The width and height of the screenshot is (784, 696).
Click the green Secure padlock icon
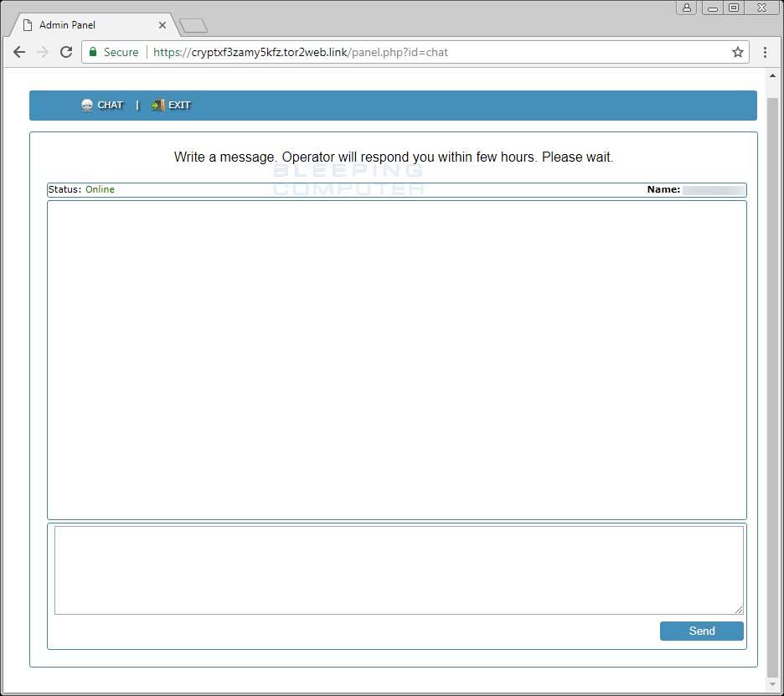94,52
